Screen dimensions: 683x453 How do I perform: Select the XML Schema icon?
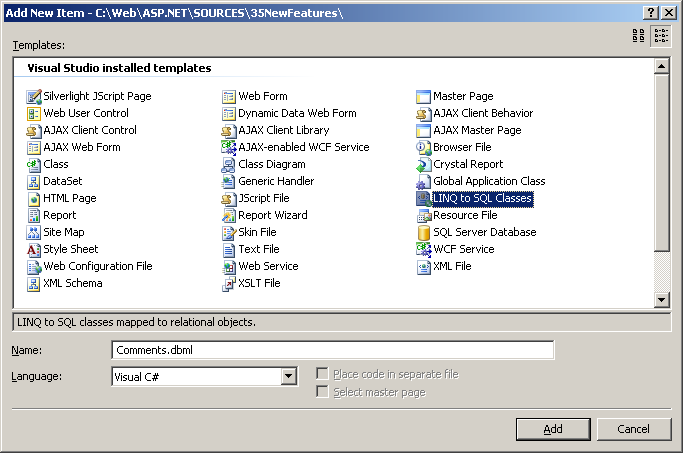point(34,283)
